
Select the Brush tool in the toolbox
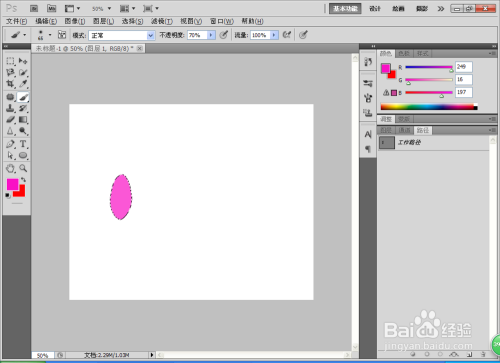click(x=23, y=97)
